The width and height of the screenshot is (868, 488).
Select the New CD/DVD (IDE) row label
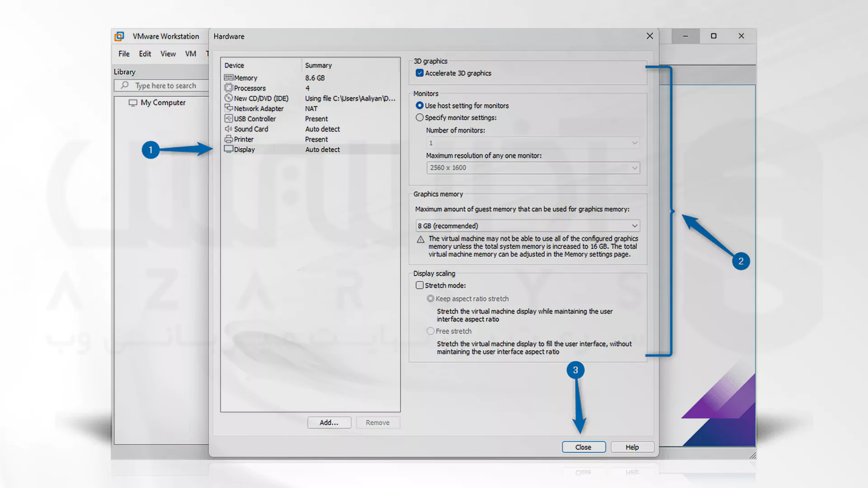[x=261, y=98]
